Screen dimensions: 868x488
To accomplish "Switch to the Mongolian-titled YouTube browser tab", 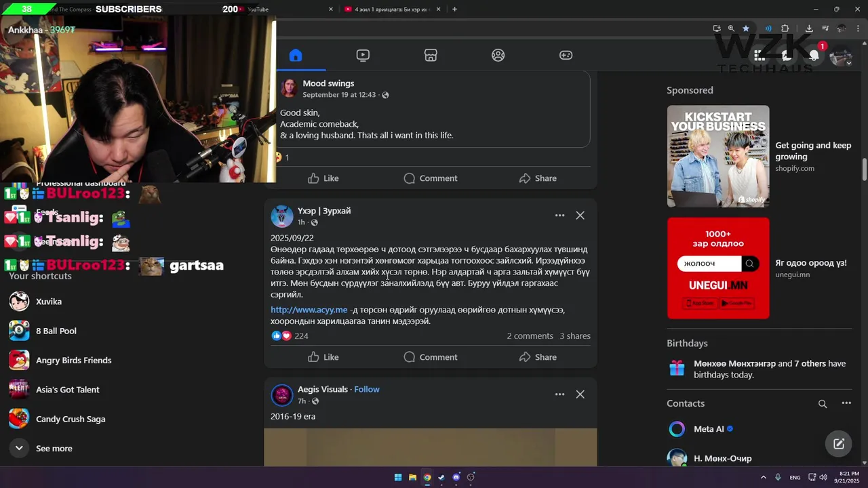I will 393,9.
